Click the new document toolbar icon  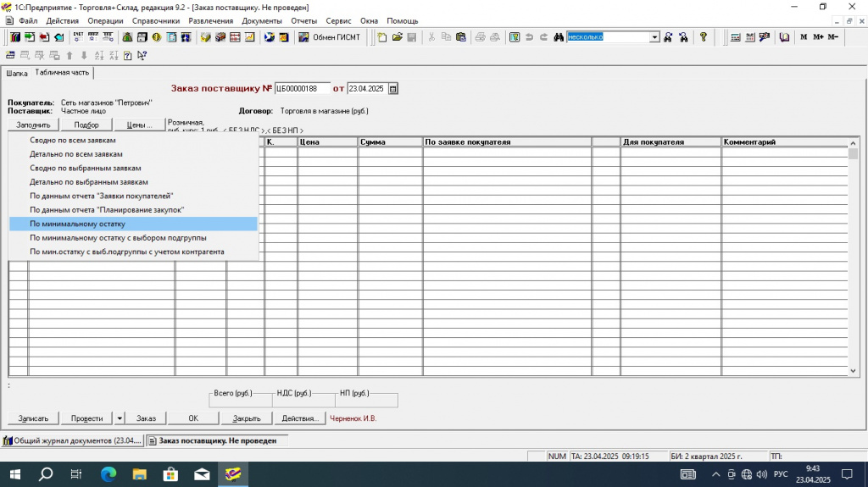(x=382, y=37)
